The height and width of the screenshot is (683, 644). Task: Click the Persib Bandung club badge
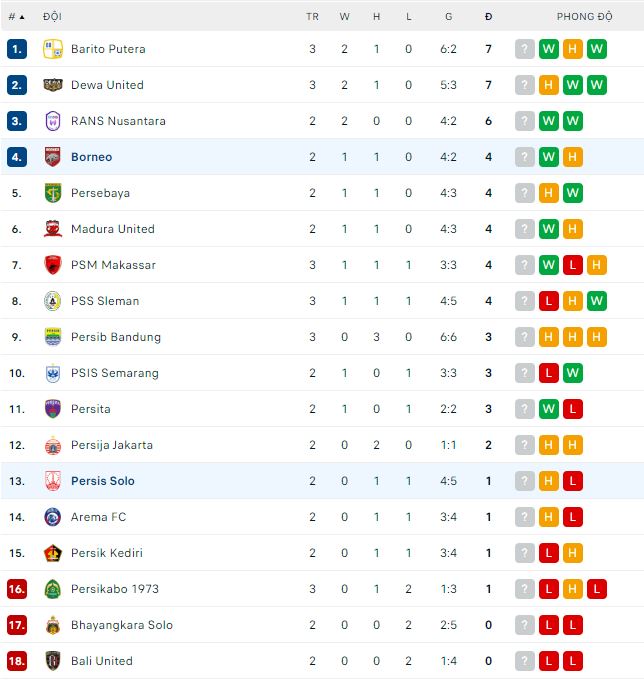pyautogui.click(x=53, y=337)
